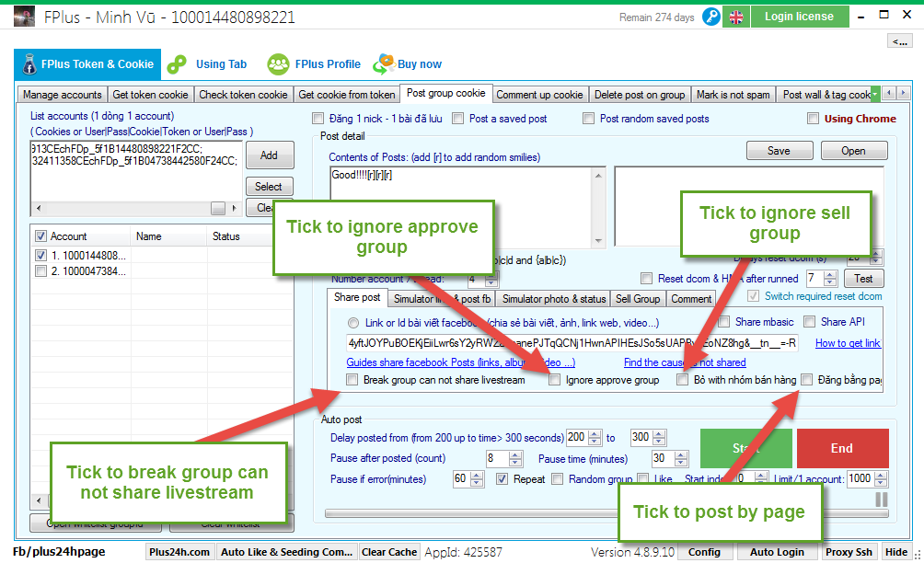This screenshot has height=563, width=924.
Task: Open the Mark is not spam tab
Action: click(733, 94)
